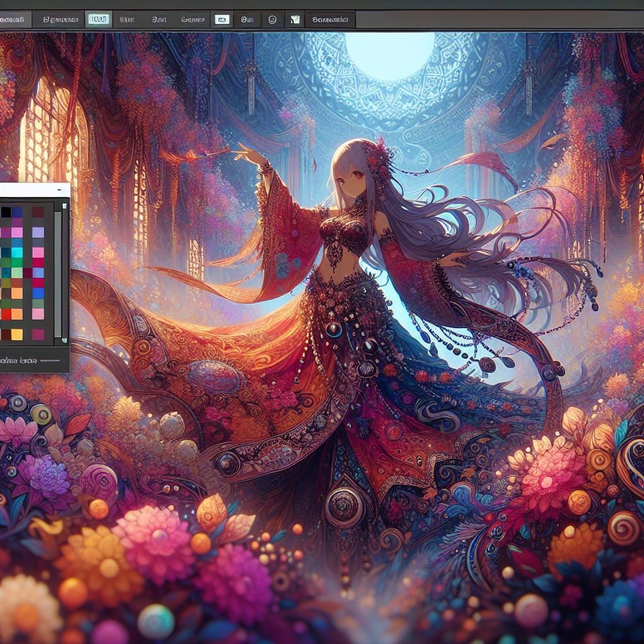Toggle the bottom corner handle of the palette panel
This screenshot has width=644, height=644.
click(65, 340)
